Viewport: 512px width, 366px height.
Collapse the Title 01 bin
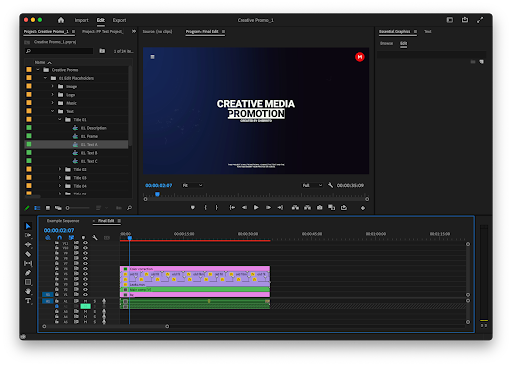pos(60,119)
